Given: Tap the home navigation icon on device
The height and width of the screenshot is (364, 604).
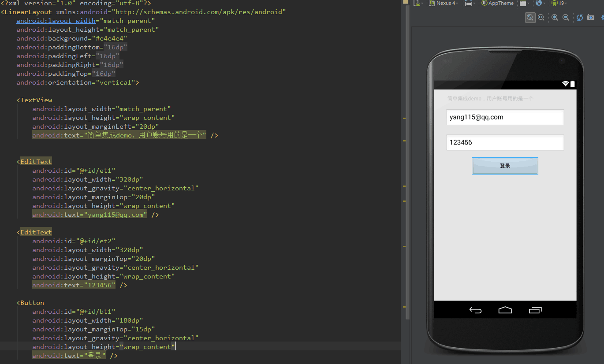Looking at the screenshot, I should coord(505,310).
